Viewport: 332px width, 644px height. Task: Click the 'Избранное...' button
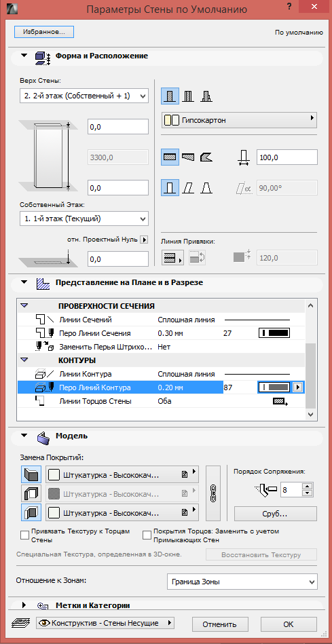pyautogui.click(x=44, y=32)
